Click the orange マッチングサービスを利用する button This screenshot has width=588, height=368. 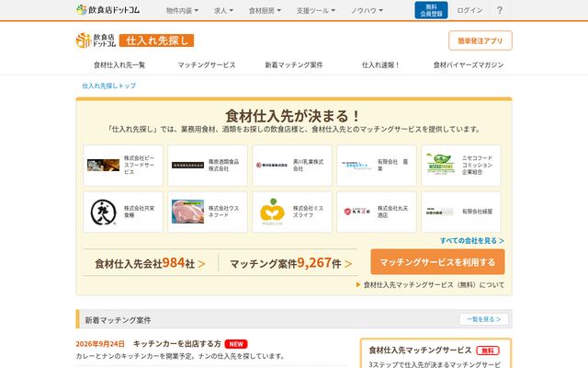coord(437,261)
